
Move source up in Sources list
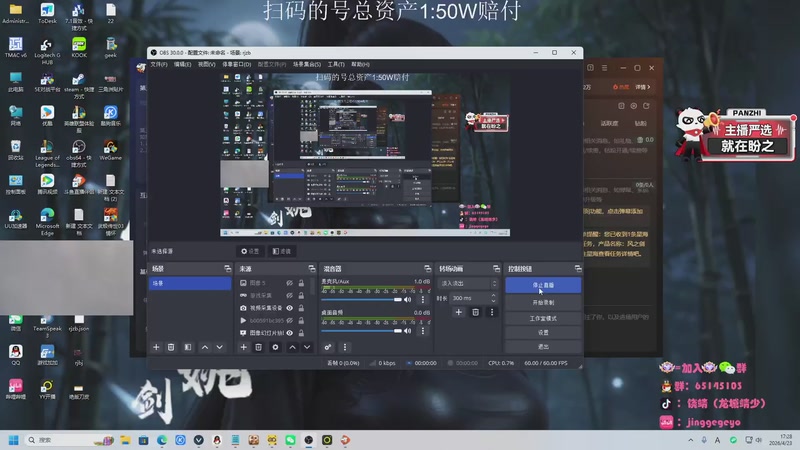tap(292, 347)
